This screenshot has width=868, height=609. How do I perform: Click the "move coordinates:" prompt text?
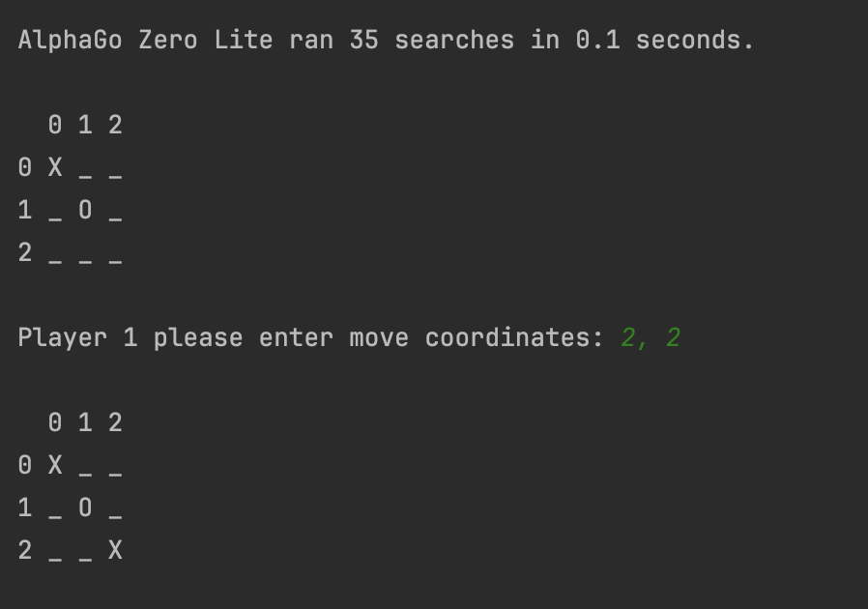pyautogui.click(x=477, y=338)
